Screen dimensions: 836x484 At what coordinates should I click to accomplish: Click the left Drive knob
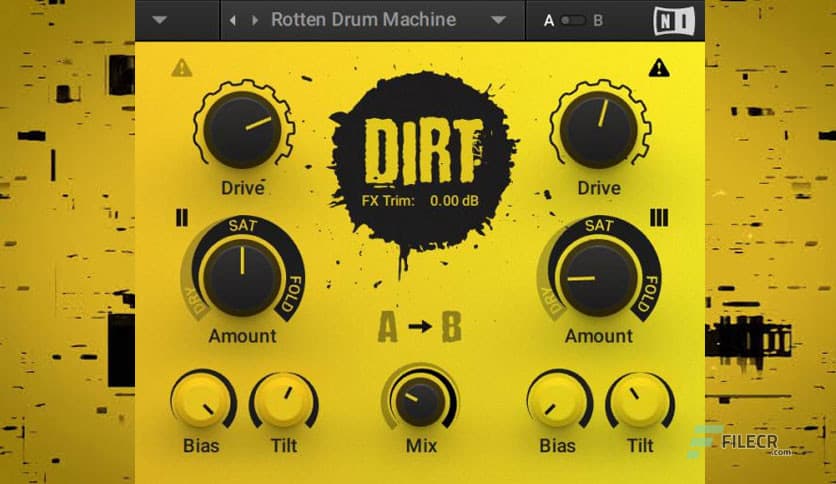coord(243,128)
